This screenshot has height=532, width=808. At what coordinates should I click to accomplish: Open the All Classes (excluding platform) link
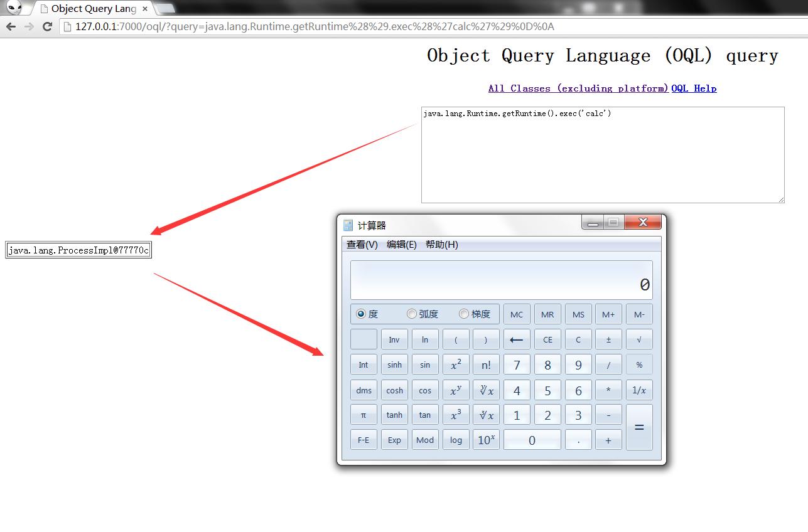pos(578,88)
